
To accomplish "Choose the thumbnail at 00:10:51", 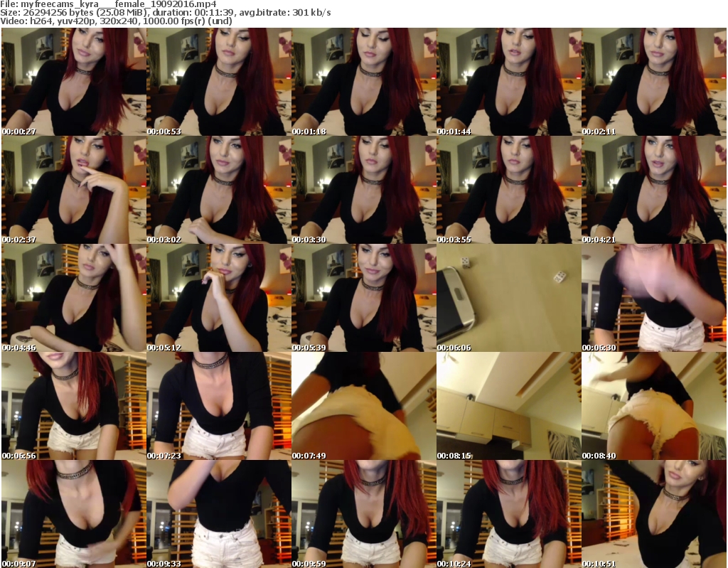I will point(654,514).
